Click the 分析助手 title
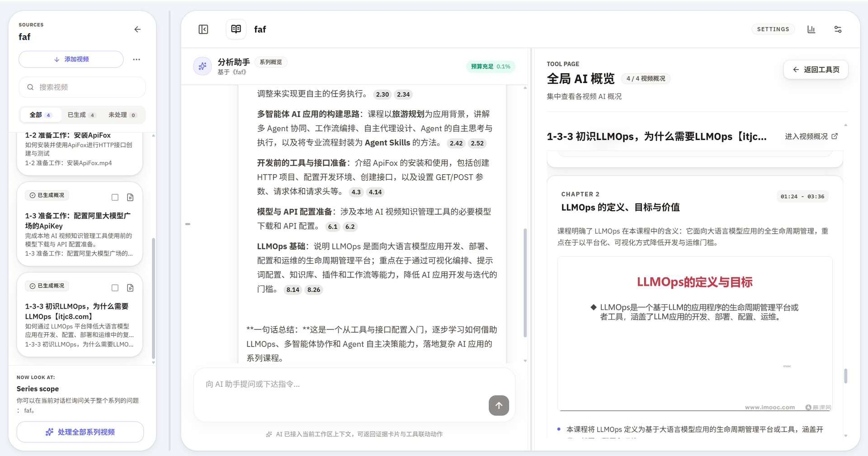 coord(234,62)
